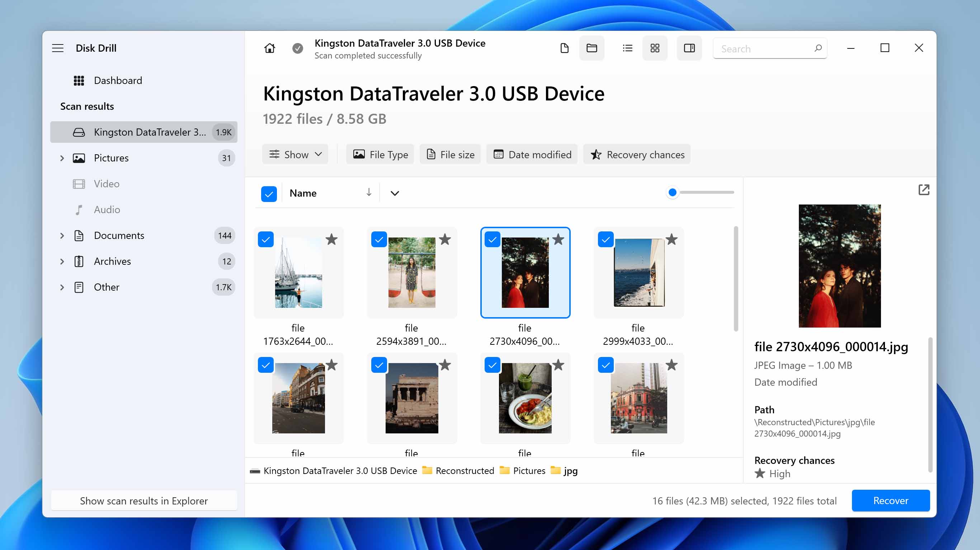
Task: Uncheck the ancient temple photo checkbox
Action: [x=379, y=365]
